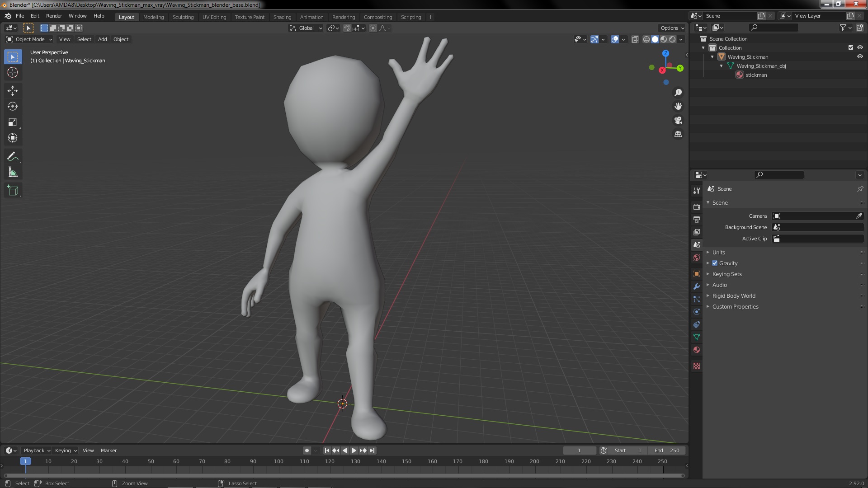Open the Render properties tab
This screenshot has width=868, height=488.
(697, 206)
